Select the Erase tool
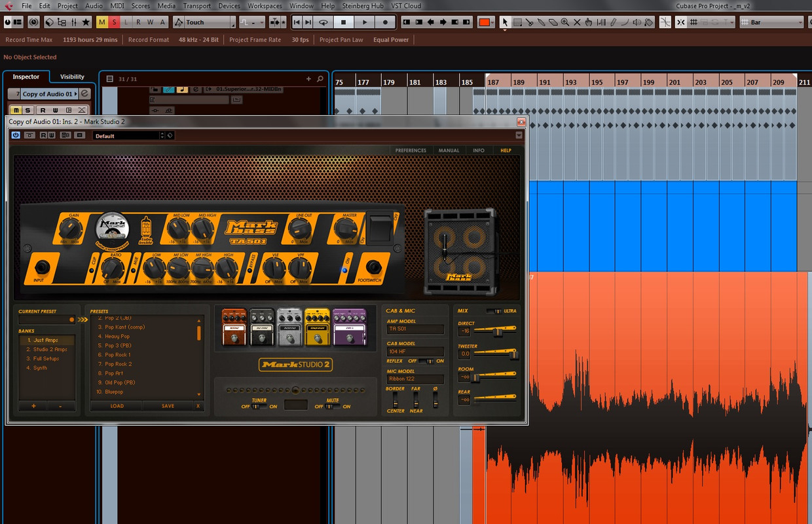Screen dimensions: 812x524 tap(553, 22)
